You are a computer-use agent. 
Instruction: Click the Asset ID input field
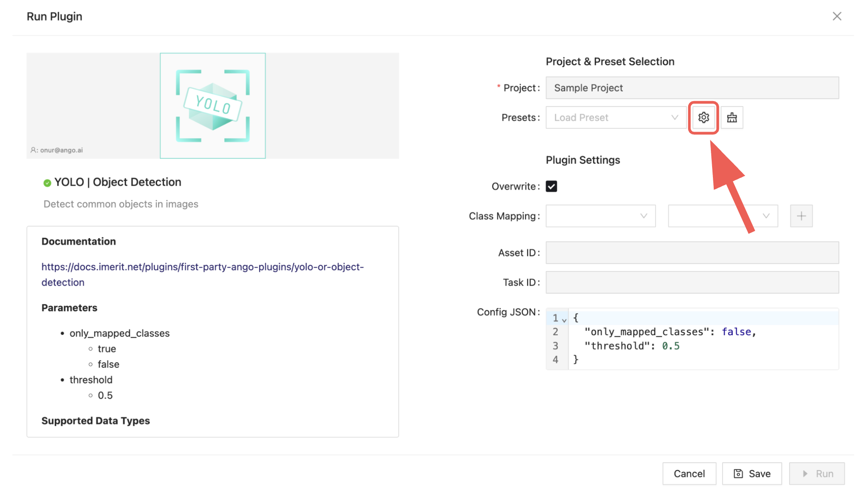[692, 253]
